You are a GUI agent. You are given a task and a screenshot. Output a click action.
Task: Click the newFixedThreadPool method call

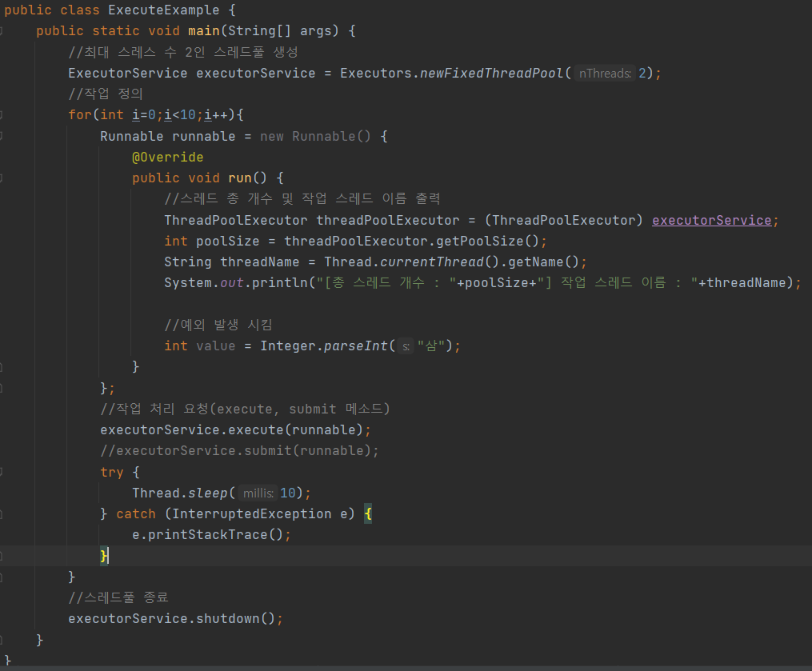click(491, 73)
